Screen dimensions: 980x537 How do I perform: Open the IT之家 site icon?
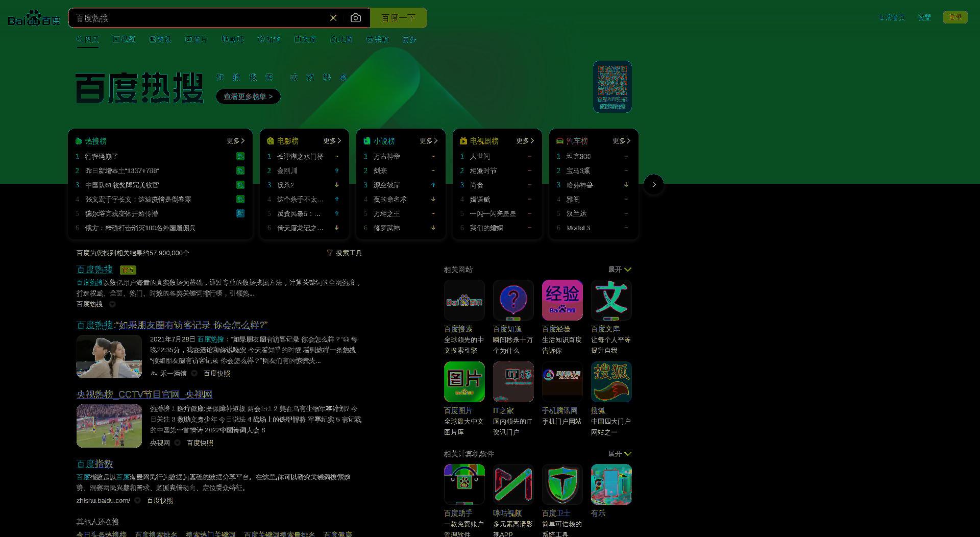point(513,382)
